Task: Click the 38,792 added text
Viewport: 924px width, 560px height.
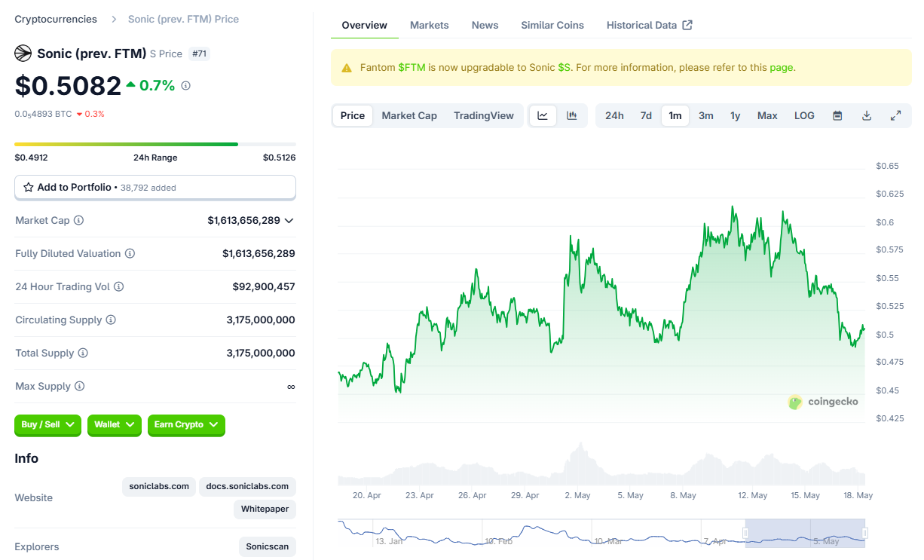Action: coord(148,188)
